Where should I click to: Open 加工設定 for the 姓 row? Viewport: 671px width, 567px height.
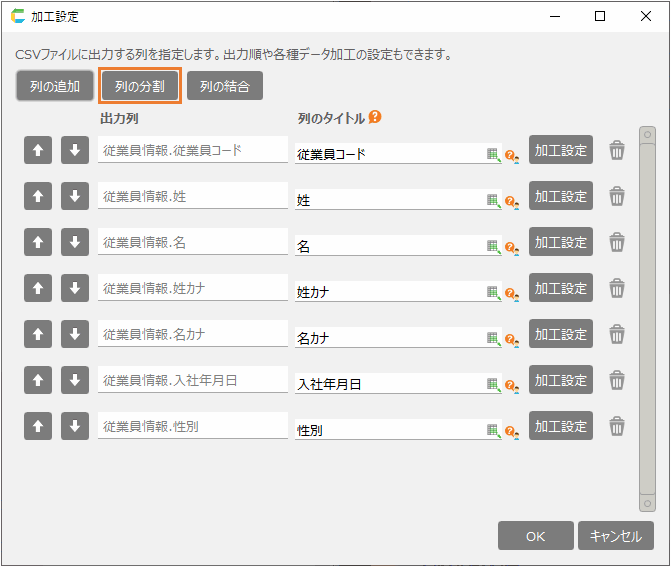(560, 196)
